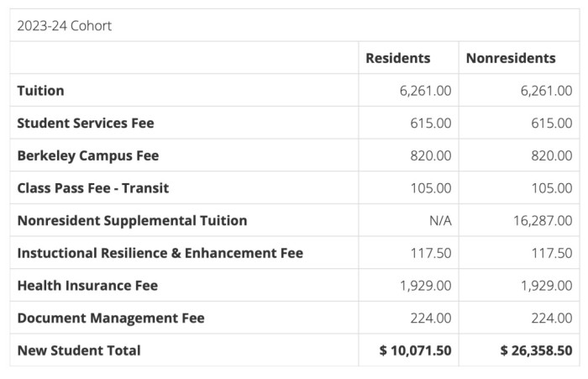Click the $ 10,071.50 residents total

tap(416, 350)
